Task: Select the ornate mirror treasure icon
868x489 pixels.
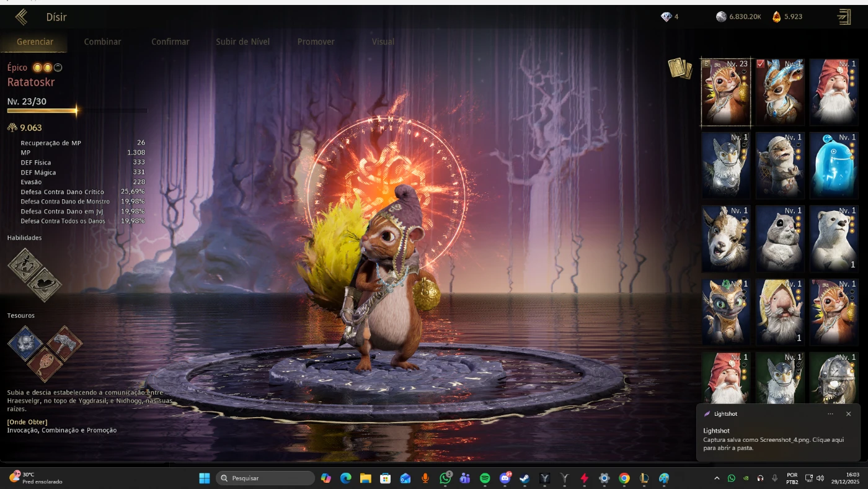Action: (45, 364)
